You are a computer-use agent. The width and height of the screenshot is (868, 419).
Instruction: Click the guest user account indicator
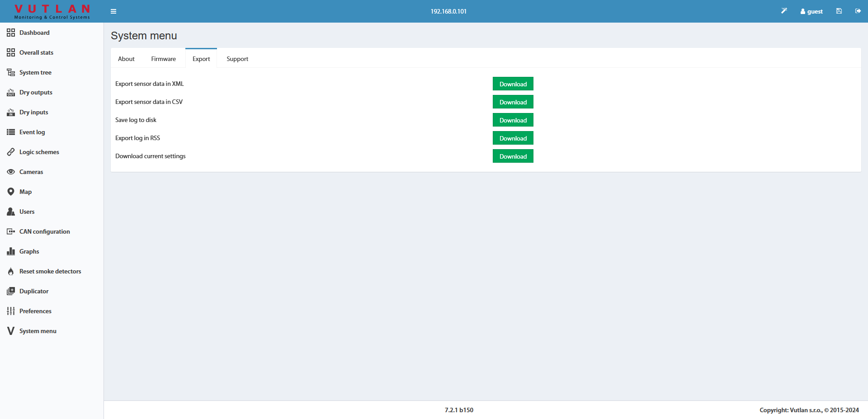click(811, 11)
